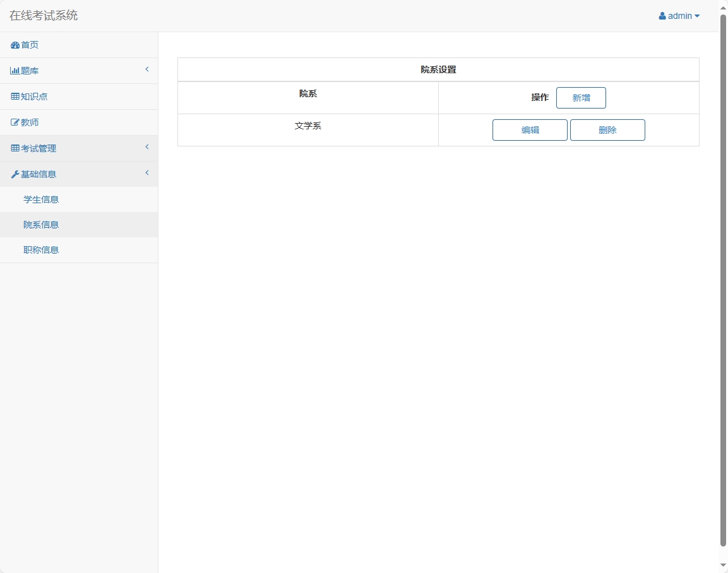Click the table icon beside 考试管理
Viewport: 728px width, 573px height.
(x=15, y=149)
